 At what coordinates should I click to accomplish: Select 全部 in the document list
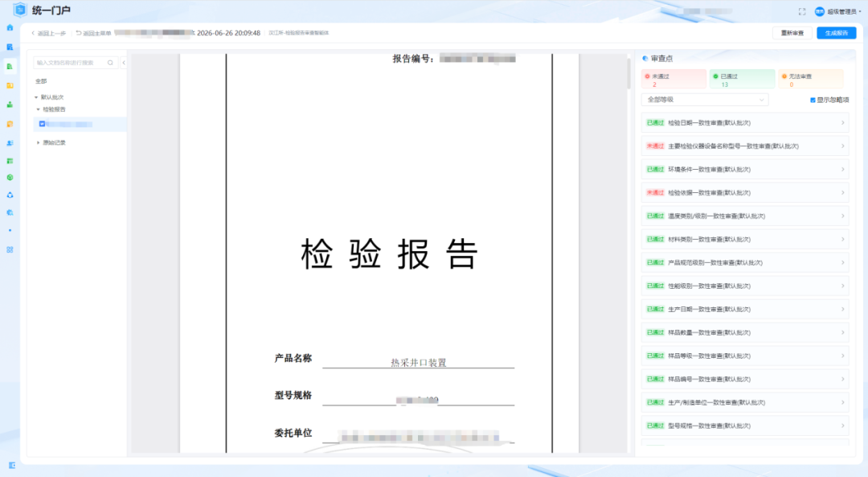(x=41, y=81)
